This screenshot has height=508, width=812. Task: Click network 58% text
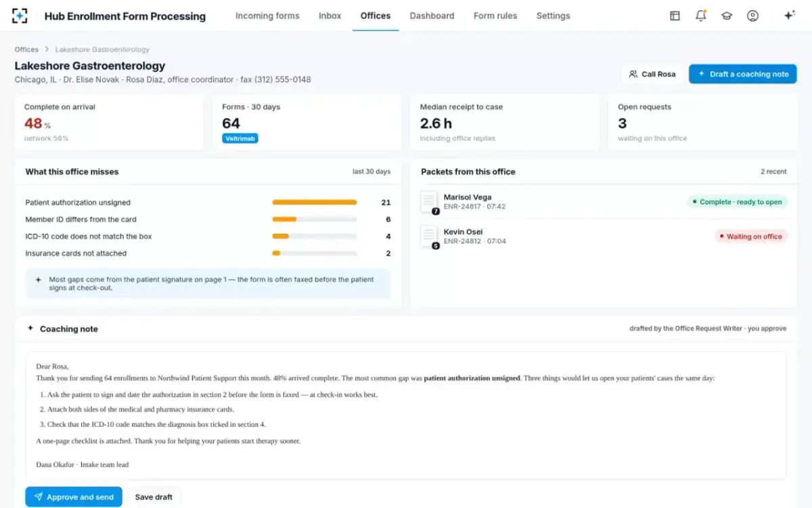46,138
